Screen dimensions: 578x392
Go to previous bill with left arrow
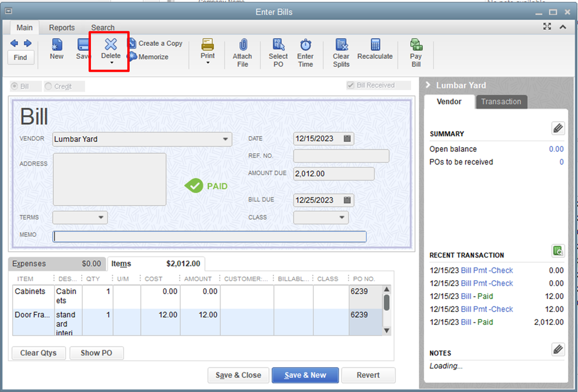click(14, 43)
